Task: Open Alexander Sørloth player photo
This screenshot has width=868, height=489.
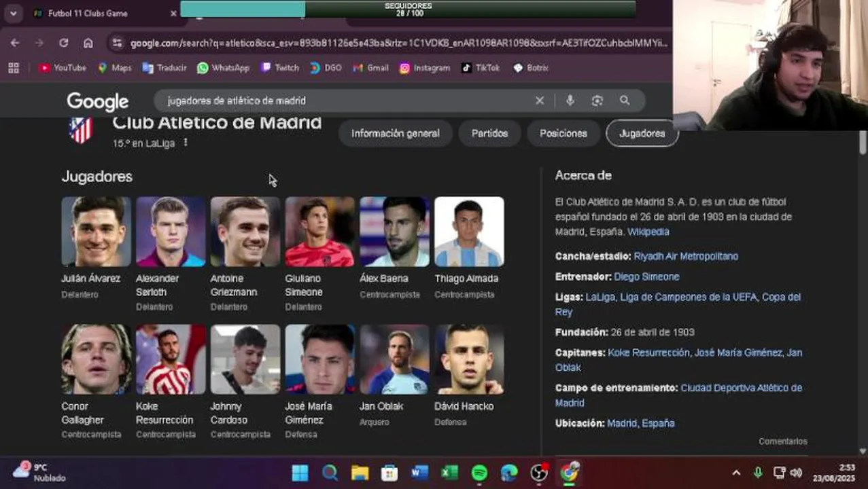Action: point(171,232)
